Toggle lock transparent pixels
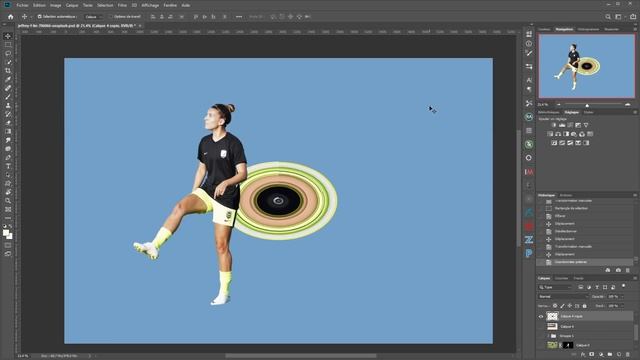Image resolution: width=640 pixels, height=360 pixels. tap(555, 306)
